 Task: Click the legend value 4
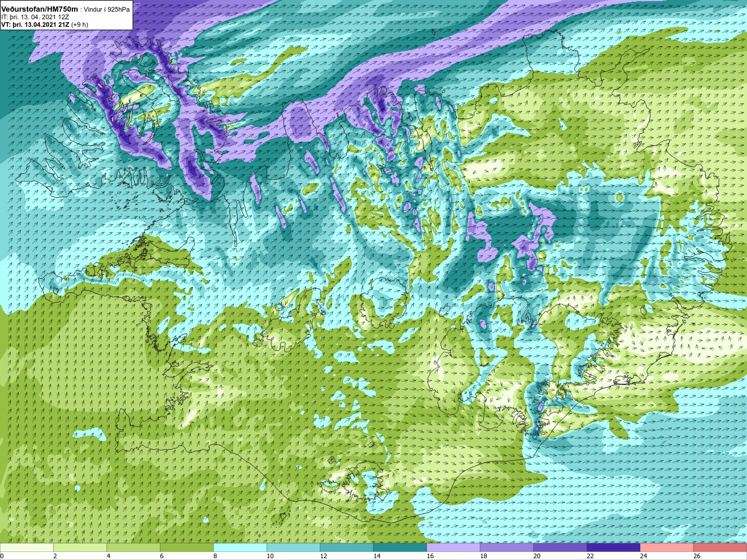point(109,556)
